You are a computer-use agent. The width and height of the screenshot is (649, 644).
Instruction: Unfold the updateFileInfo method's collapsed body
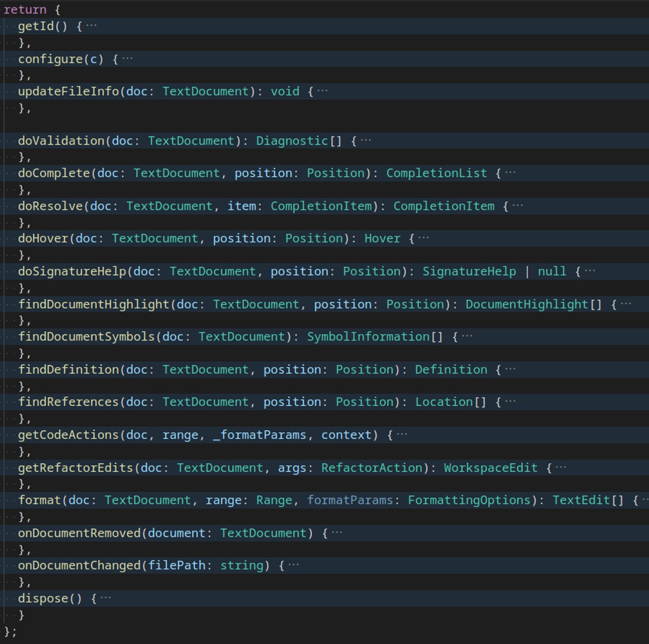(x=322, y=91)
